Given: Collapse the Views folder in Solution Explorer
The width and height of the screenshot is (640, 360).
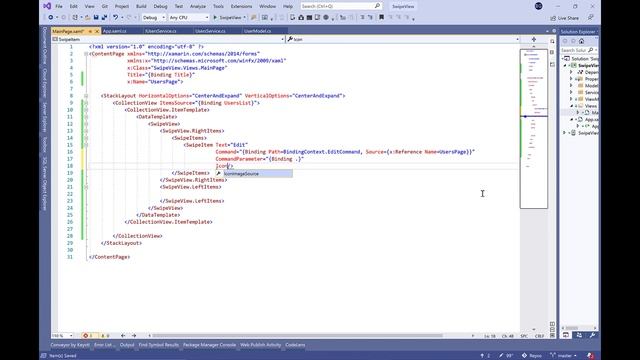Looking at the screenshot, I should tap(572, 106).
